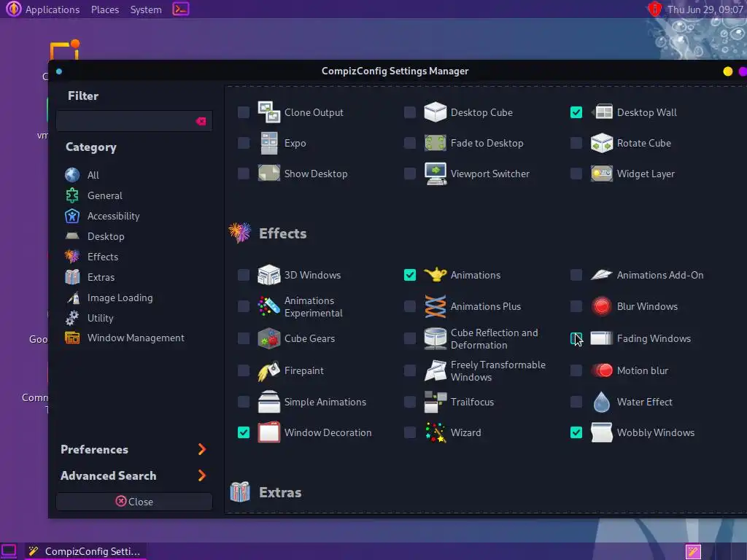Screen dimensions: 747x560
Task: Open the Expo plugin icon
Action: (x=268, y=143)
